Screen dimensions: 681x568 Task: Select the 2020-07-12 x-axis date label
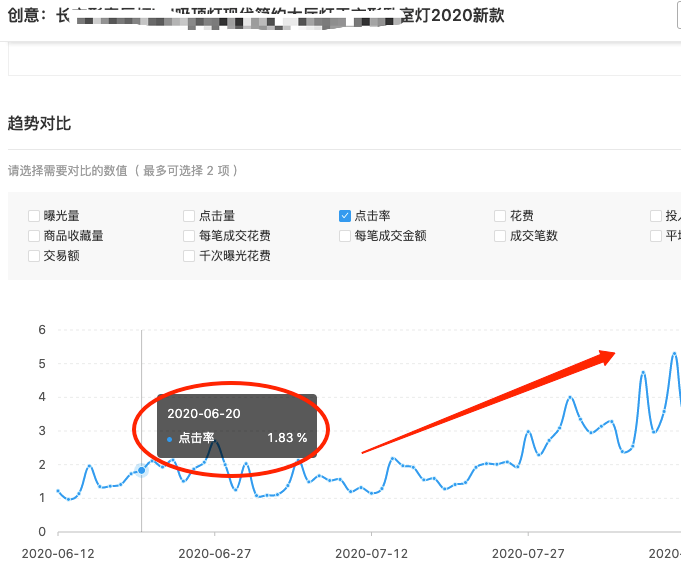pyautogui.click(x=370, y=553)
